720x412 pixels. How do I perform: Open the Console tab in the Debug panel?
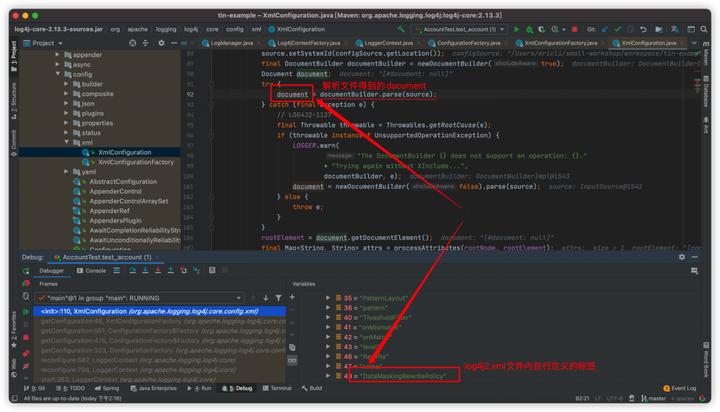coord(91,271)
